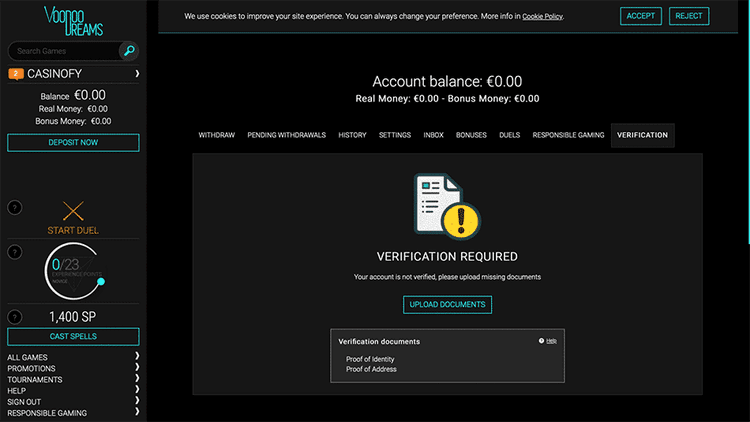This screenshot has height=422, width=750.
Task: Expand the Help sidebar arrow
Action: coord(137,389)
